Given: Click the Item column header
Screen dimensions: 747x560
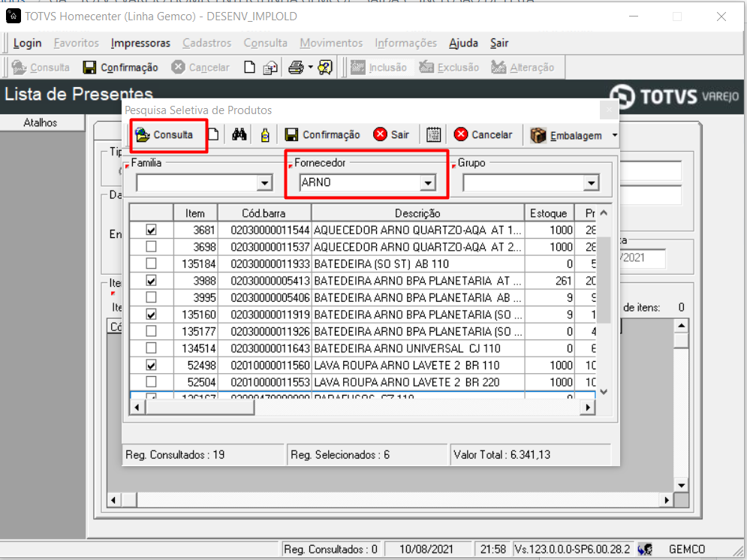Looking at the screenshot, I should [x=195, y=213].
